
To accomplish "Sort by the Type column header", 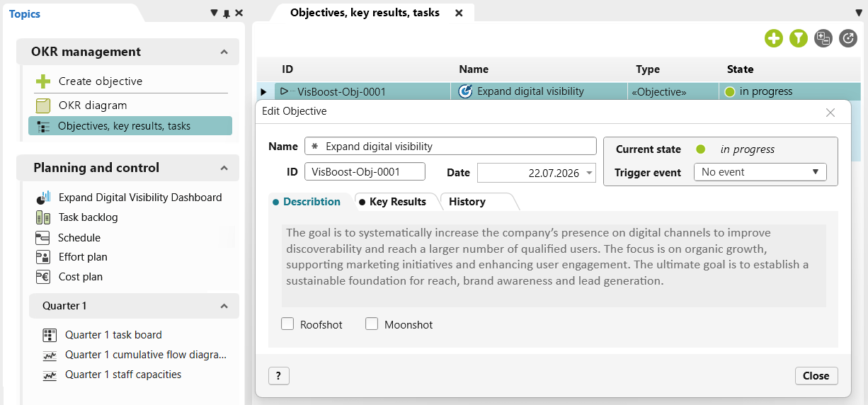I will point(648,69).
